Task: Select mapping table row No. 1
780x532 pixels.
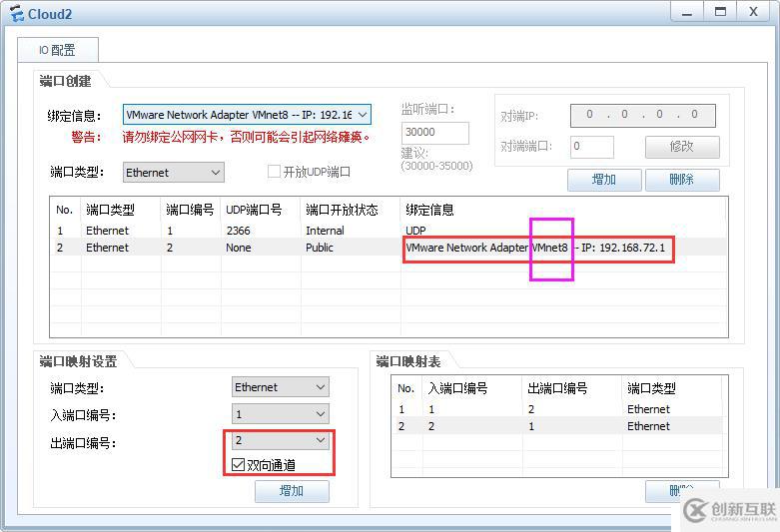Action: [557, 409]
